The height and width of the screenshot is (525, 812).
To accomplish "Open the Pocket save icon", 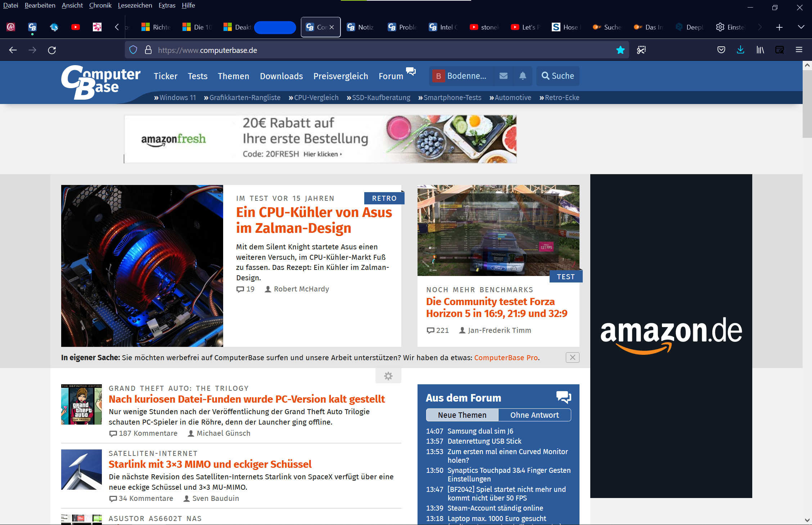I will click(x=721, y=50).
